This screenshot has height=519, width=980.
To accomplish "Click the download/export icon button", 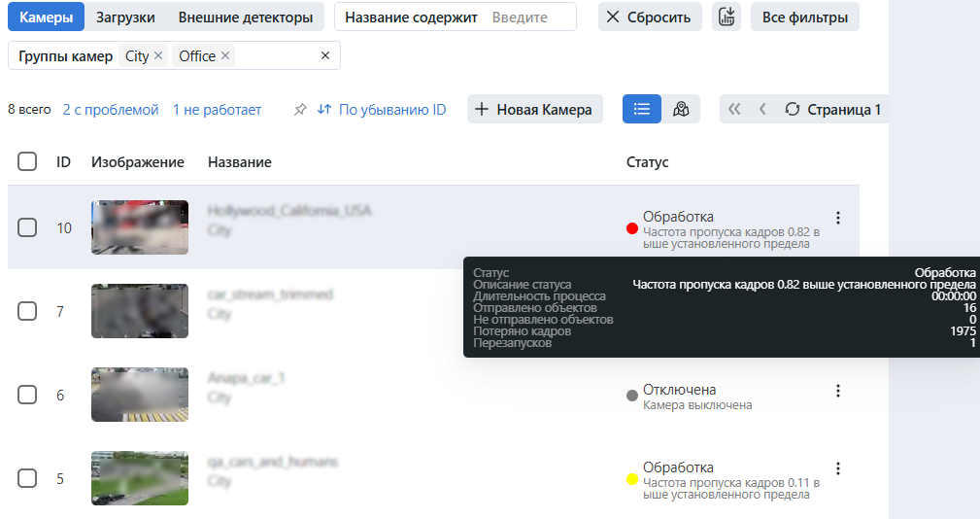I will (726, 17).
